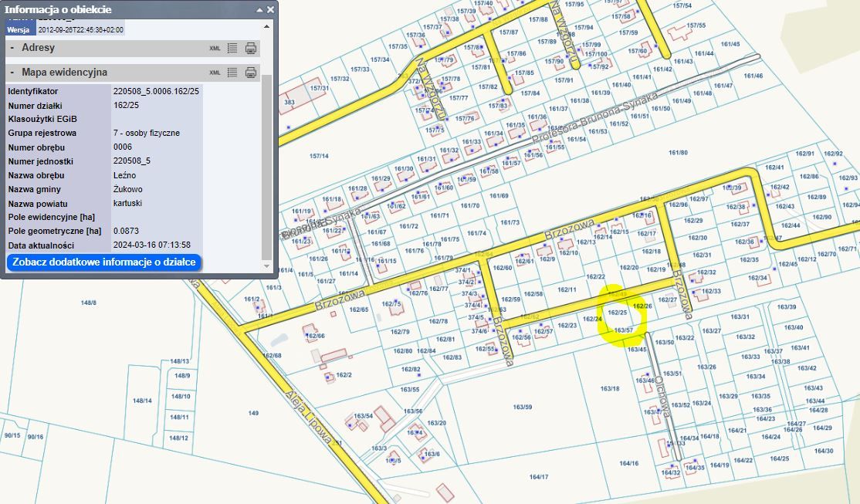Screen dimensions: 860x504
Task: Select the Numer obrębu value 0006
Action: [x=122, y=147]
